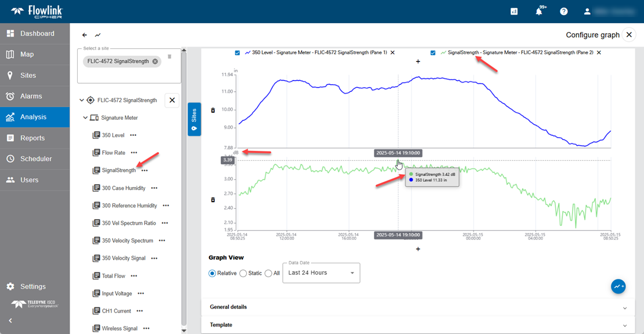Uncheck the 350 Level series checkbox

[238, 53]
